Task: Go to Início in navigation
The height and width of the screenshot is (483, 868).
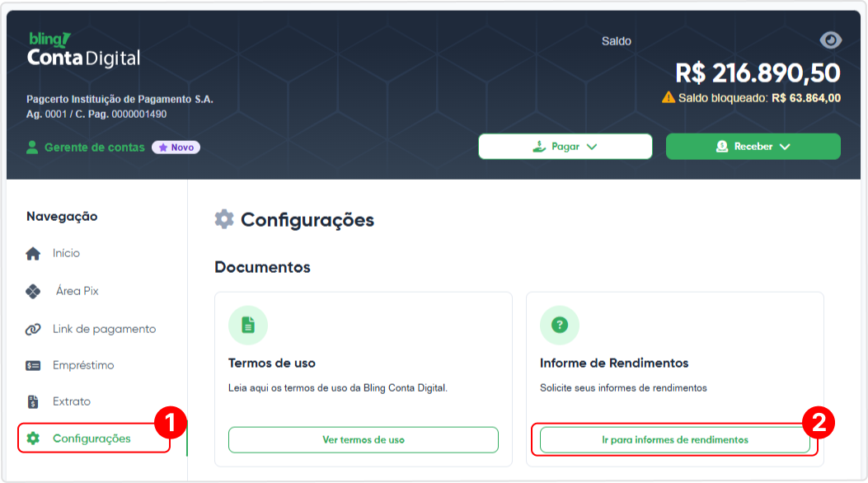Action: pyautogui.click(x=67, y=253)
